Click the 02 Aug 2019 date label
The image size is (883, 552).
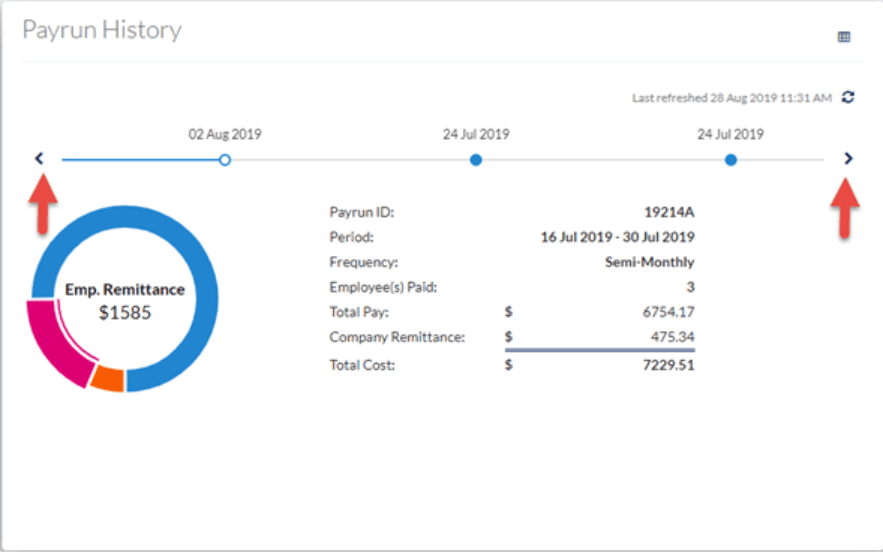(225, 134)
